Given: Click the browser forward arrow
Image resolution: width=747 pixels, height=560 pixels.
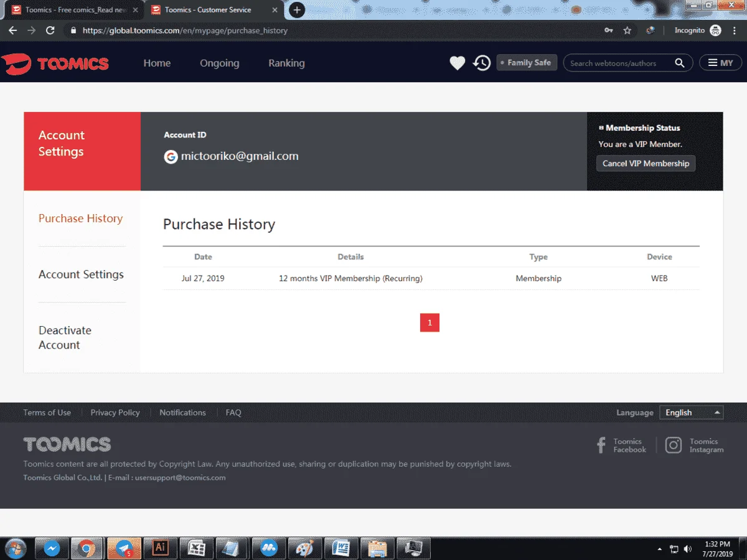Looking at the screenshot, I should pyautogui.click(x=32, y=30).
